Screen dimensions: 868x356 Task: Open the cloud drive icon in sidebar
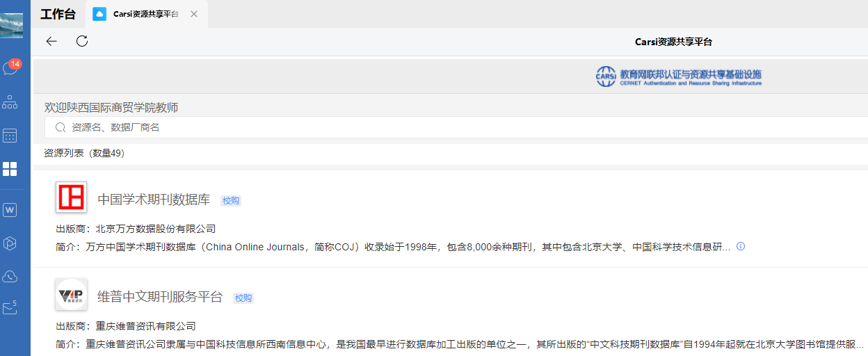(x=10, y=277)
